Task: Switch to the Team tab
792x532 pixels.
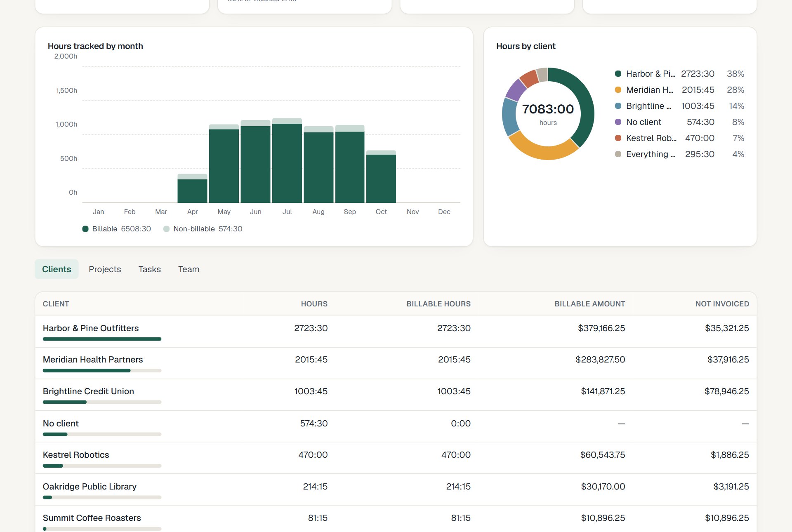Action: (x=189, y=269)
